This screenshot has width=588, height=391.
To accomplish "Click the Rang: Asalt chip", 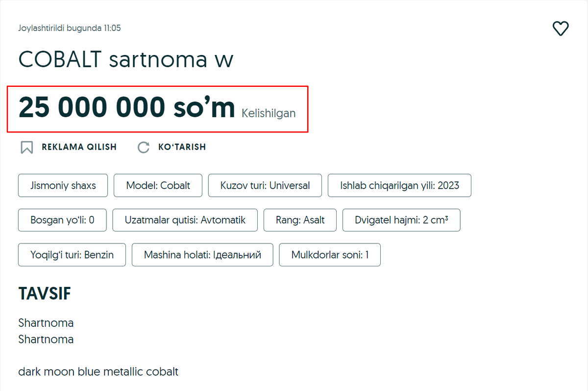I will [300, 220].
